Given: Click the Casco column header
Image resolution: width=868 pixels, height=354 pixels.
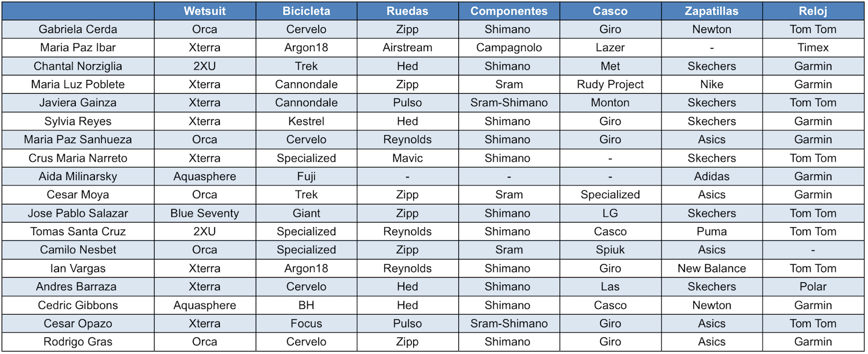Looking at the screenshot, I should coord(610,11).
